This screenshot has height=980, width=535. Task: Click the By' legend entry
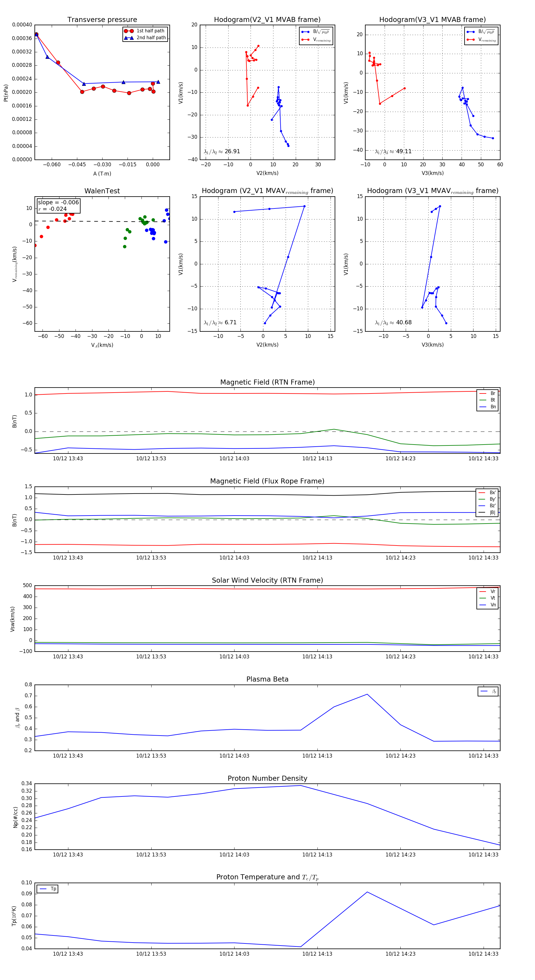487,499
